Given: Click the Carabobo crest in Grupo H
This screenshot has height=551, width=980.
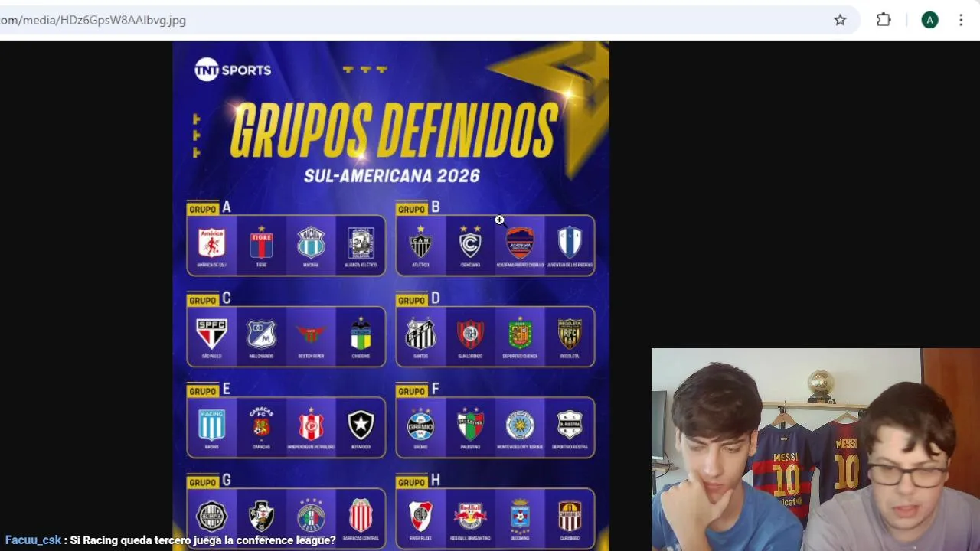Looking at the screenshot, I should coord(570,516).
